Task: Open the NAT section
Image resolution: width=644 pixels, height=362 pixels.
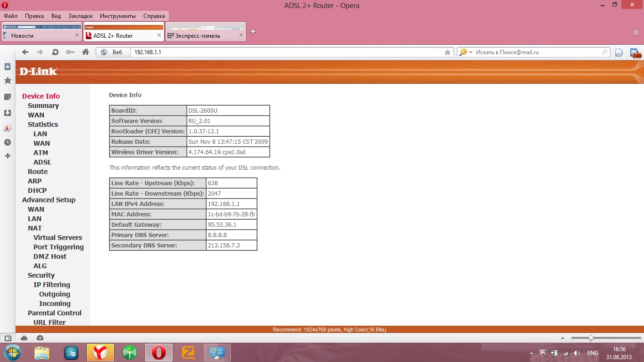Action: 35,228
